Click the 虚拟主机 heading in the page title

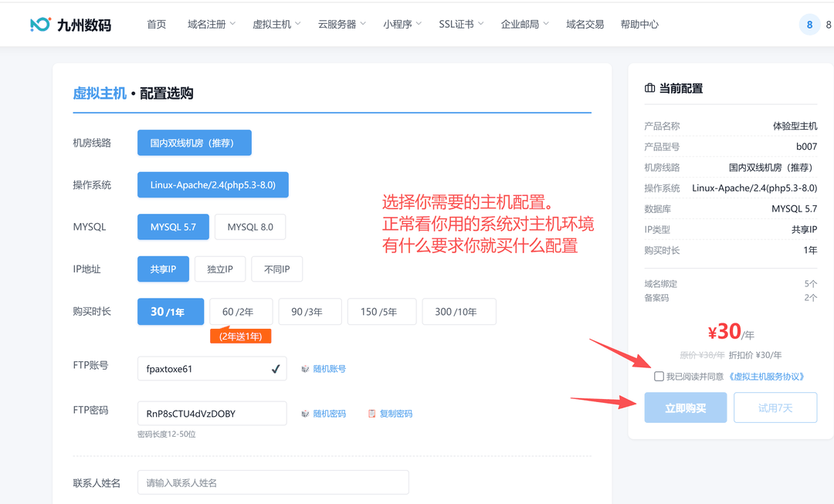(100, 93)
